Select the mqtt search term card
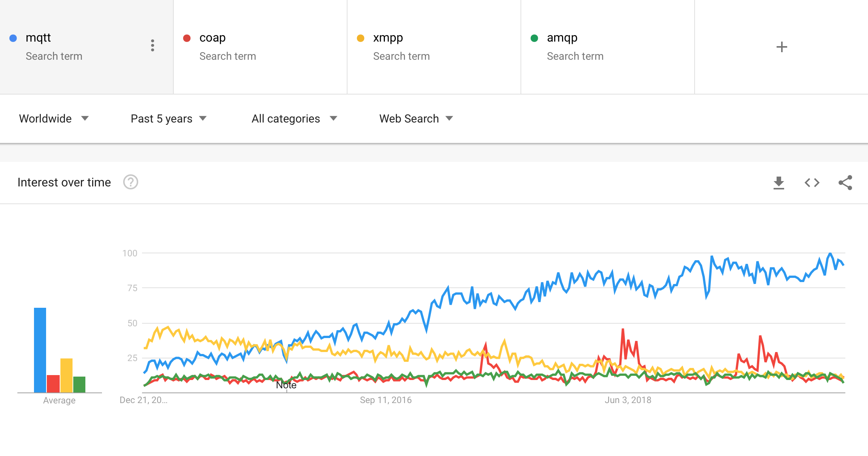The width and height of the screenshot is (868, 456). (x=76, y=47)
